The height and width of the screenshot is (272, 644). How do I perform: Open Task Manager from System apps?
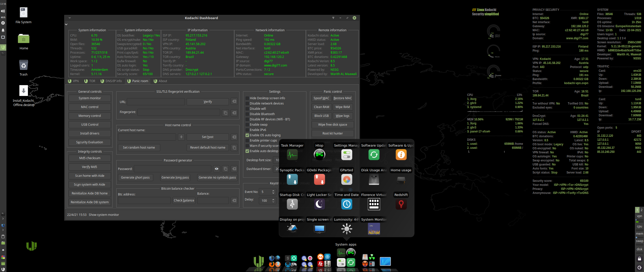(x=292, y=154)
